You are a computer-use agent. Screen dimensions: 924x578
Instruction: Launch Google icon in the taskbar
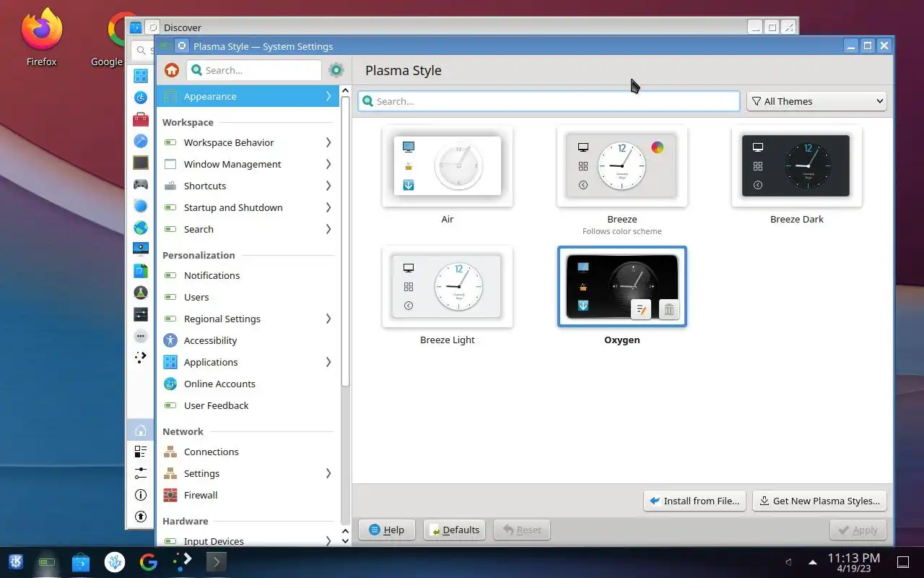point(149,561)
